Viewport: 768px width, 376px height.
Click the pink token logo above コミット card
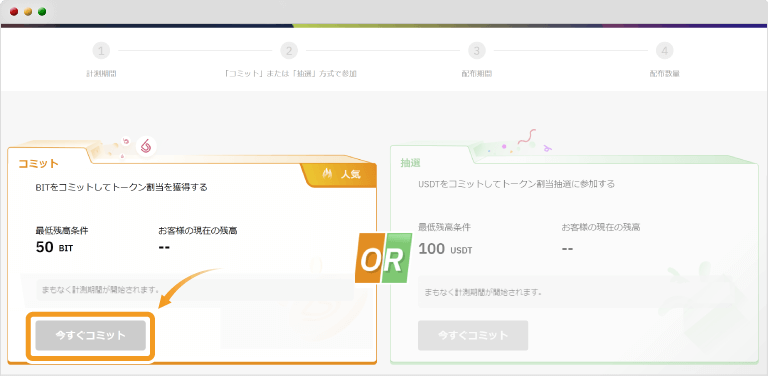145,146
